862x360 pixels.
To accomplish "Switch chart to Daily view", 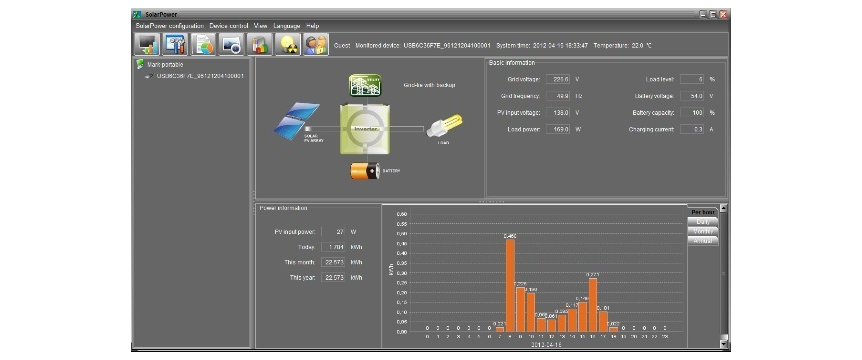I will [703, 221].
